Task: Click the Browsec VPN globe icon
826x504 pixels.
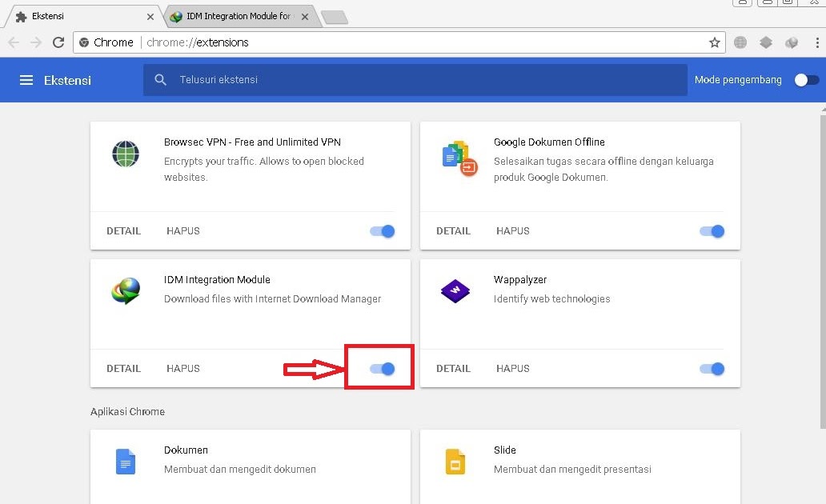Action: [126, 154]
